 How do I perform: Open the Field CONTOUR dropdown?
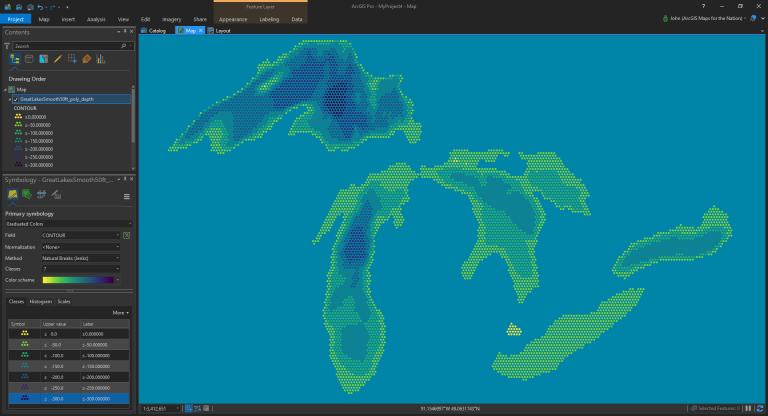click(81, 235)
